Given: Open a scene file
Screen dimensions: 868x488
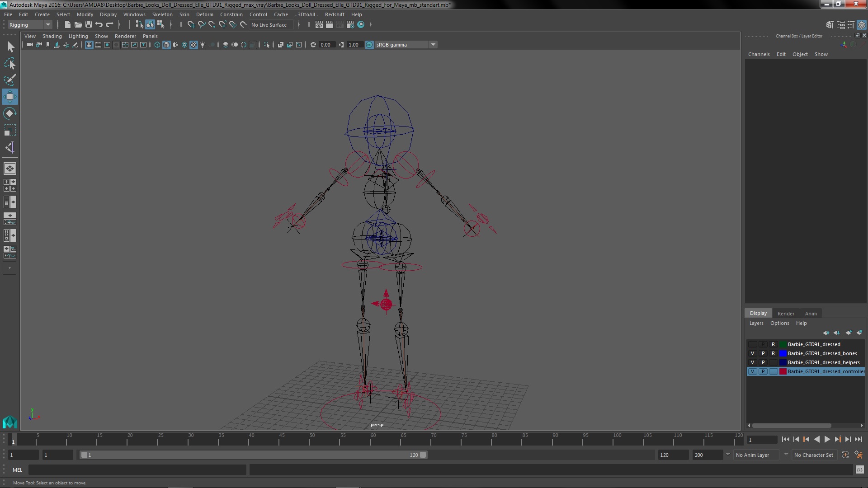Looking at the screenshot, I should tap(78, 25).
